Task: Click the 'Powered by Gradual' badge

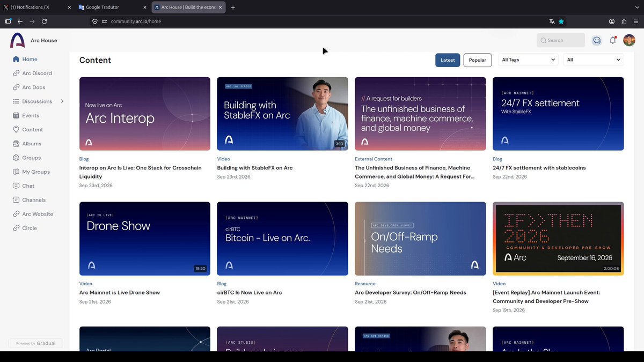Action: (36, 343)
